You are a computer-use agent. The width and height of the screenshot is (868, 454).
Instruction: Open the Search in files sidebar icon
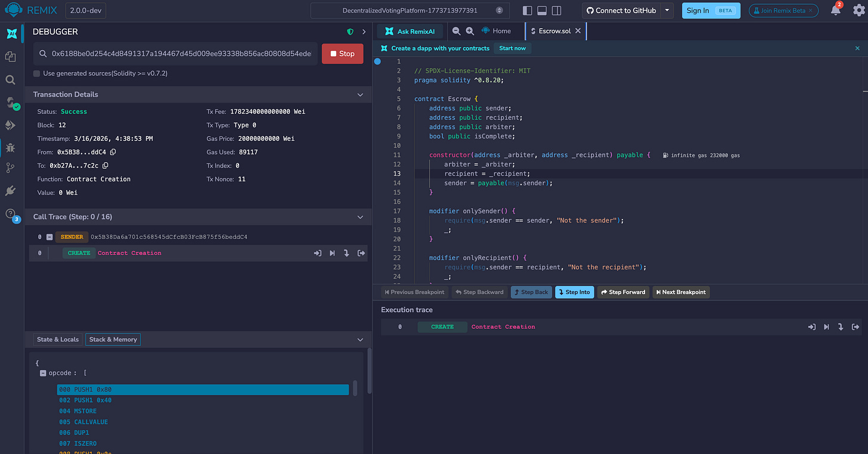tap(10, 80)
